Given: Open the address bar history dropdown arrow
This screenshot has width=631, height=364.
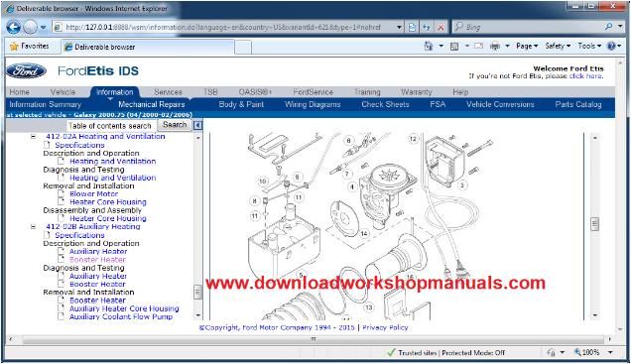Looking at the screenshot, I should [399, 28].
